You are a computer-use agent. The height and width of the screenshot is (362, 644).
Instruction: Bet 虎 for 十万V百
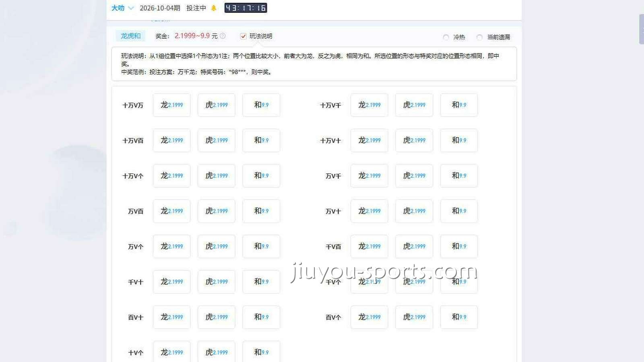point(216,140)
